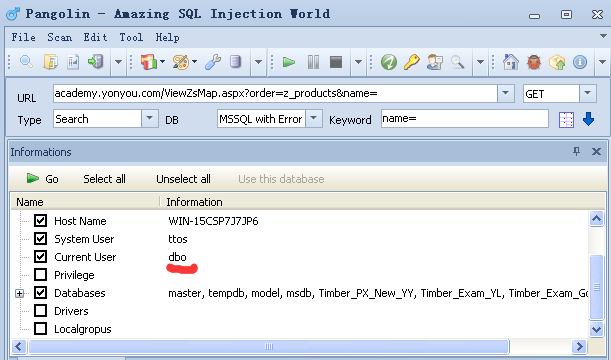Viewport: 611px width, 360px height.
Task: Click the green circular check icon
Action: 389,62
